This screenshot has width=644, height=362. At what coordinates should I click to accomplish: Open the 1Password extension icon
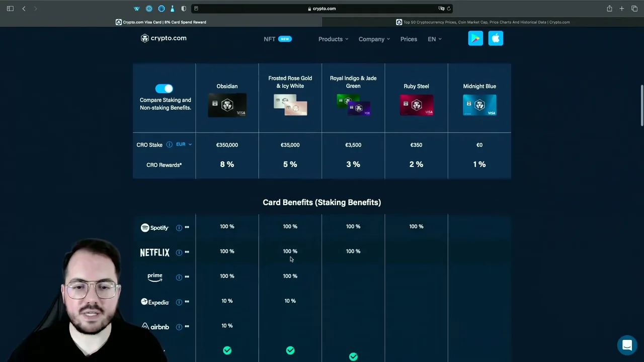pyautogui.click(x=149, y=9)
